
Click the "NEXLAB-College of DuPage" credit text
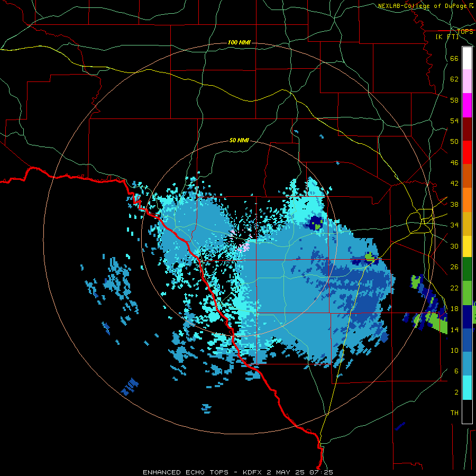(422, 6)
